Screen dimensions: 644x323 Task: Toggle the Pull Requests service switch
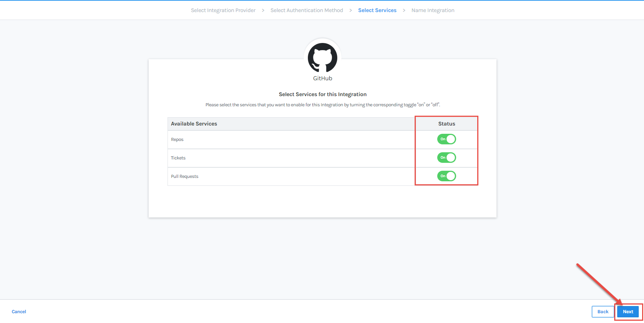pyautogui.click(x=447, y=176)
